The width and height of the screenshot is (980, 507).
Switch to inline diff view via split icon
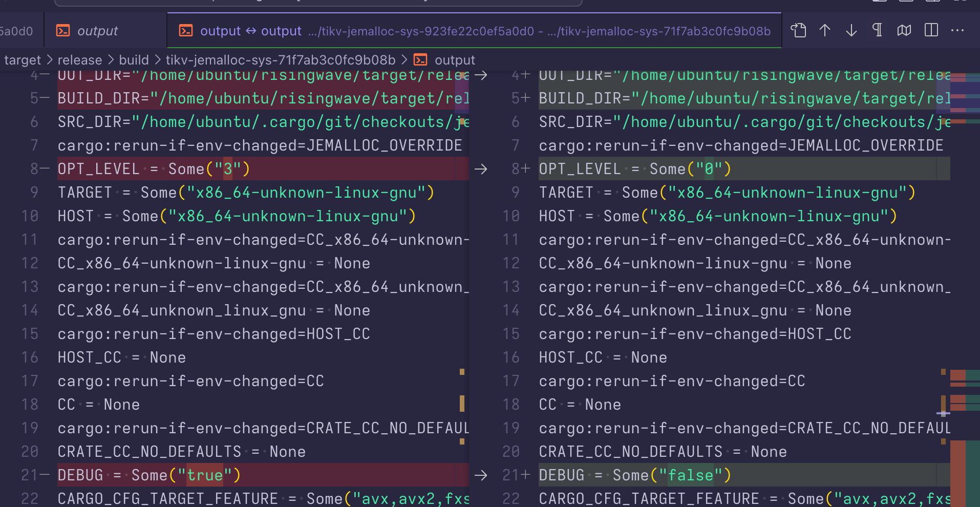coord(930,31)
